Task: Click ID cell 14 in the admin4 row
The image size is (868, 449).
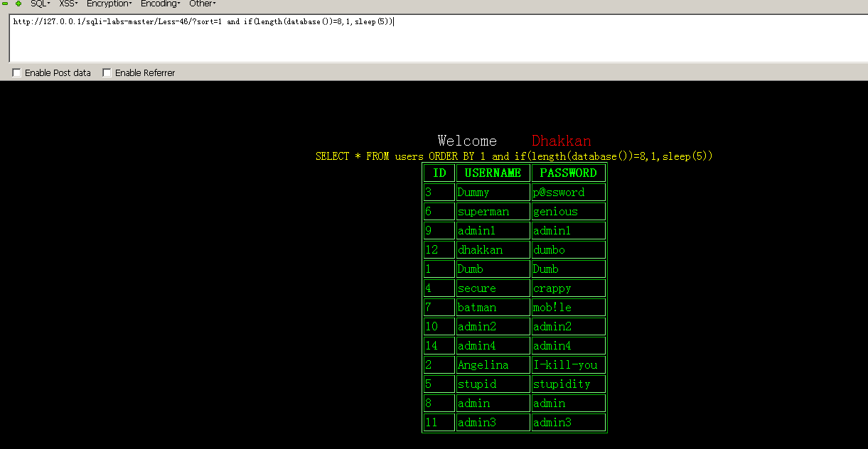Action: point(439,346)
